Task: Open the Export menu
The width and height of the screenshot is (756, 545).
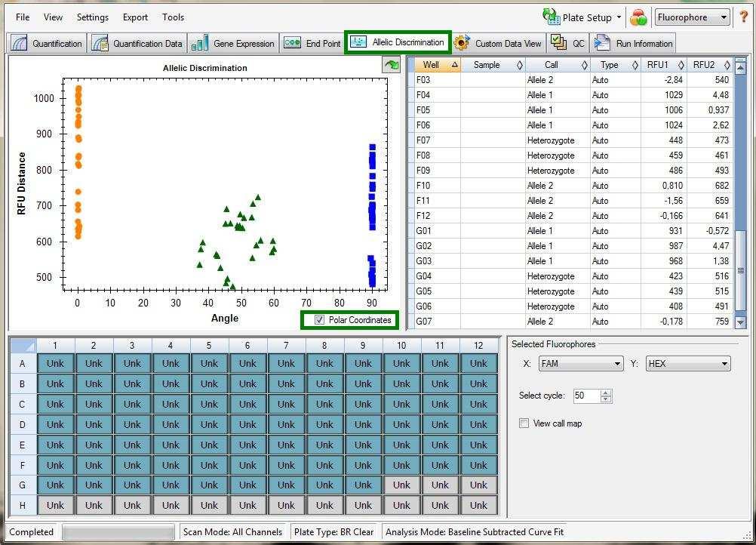Action: click(x=135, y=17)
